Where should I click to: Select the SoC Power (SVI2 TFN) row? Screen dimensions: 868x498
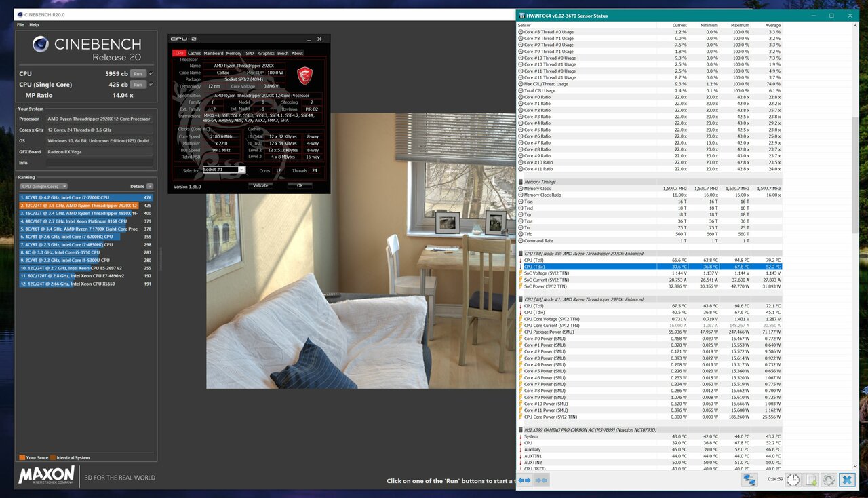click(650, 286)
